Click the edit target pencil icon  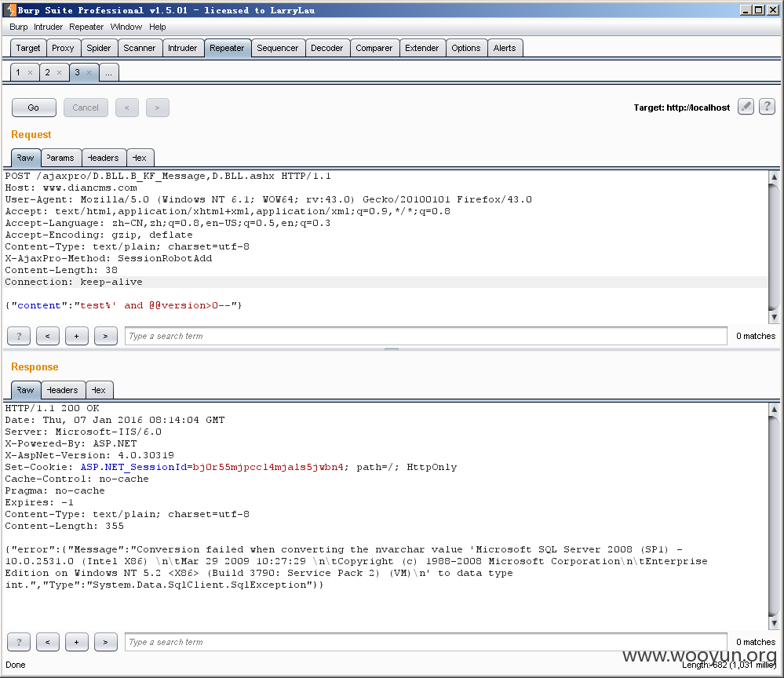coord(746,107)
